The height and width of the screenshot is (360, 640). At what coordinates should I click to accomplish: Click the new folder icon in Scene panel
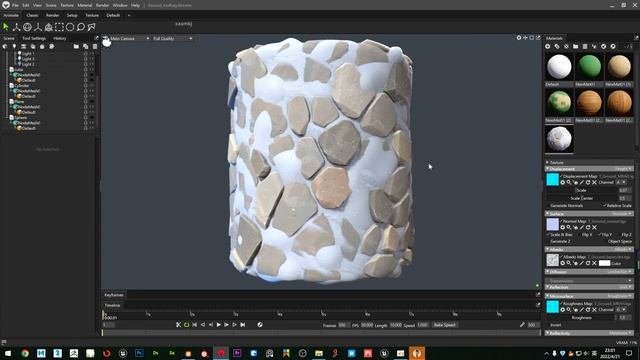point(76,47)
